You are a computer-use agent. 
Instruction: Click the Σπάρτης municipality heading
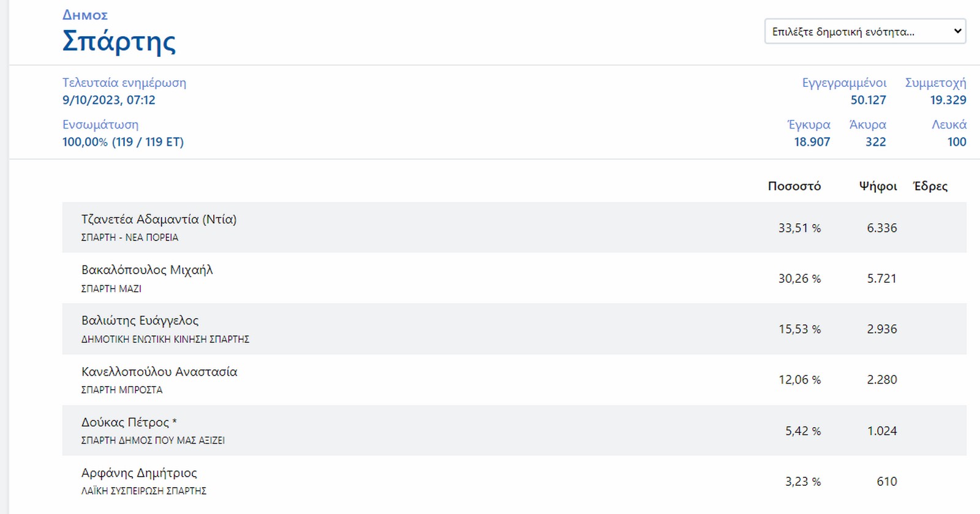[x=119, y=42]
